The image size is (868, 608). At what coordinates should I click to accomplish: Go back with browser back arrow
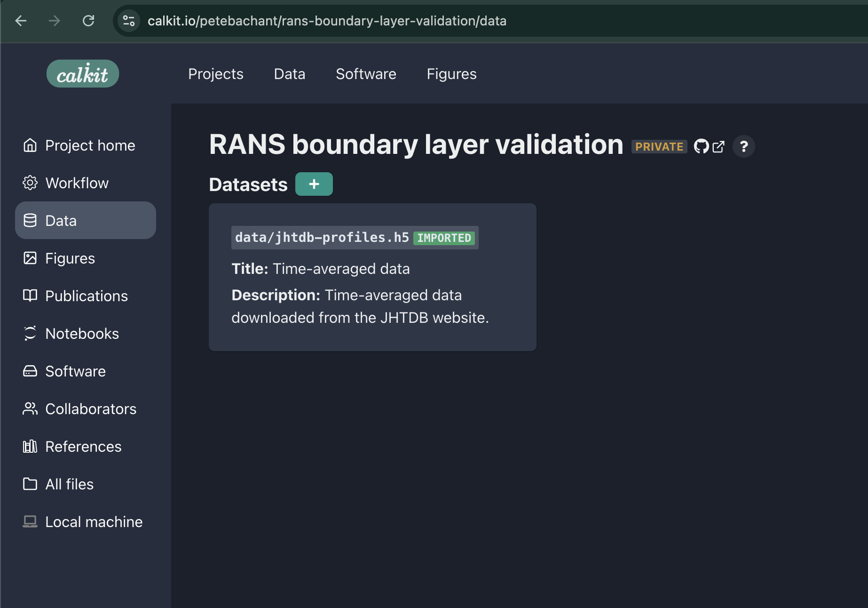click(x=21, y=21)
